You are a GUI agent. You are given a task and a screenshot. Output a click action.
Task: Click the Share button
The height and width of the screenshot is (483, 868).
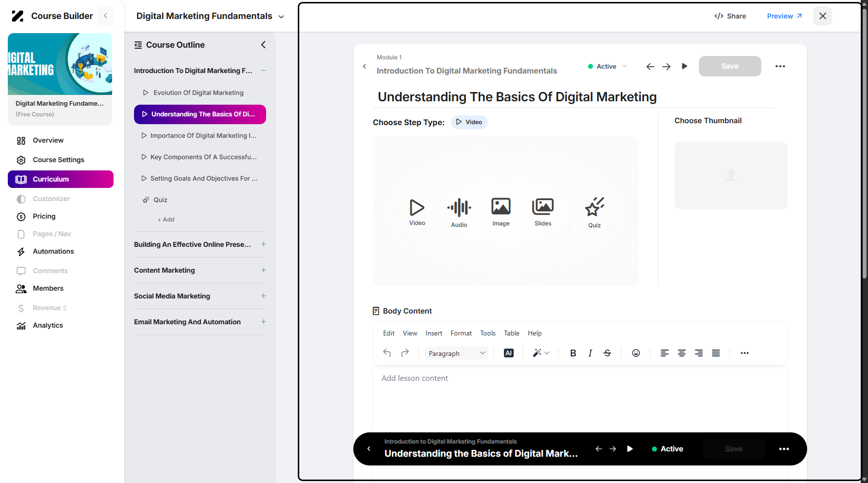coord(730,16)
